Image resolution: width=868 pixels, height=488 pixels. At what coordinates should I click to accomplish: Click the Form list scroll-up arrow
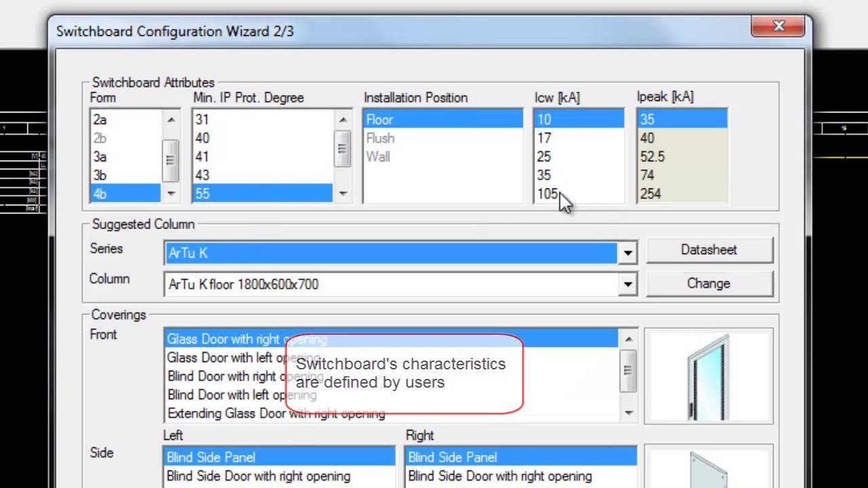[171, 120]
